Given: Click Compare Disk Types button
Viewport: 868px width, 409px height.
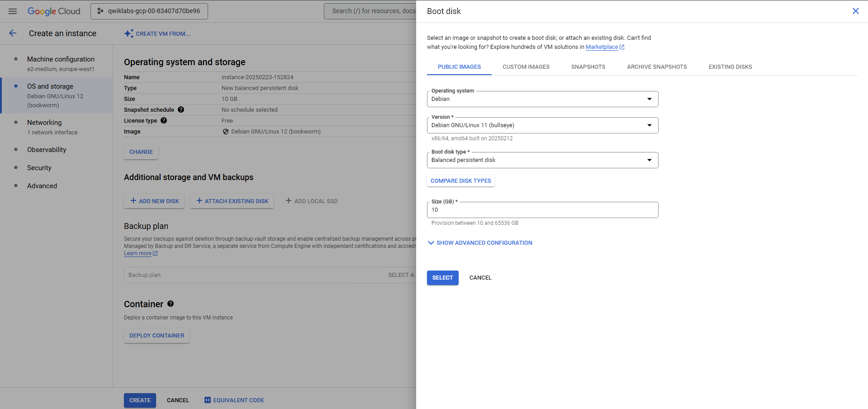Looking at the screenshot, I should 460,181.
